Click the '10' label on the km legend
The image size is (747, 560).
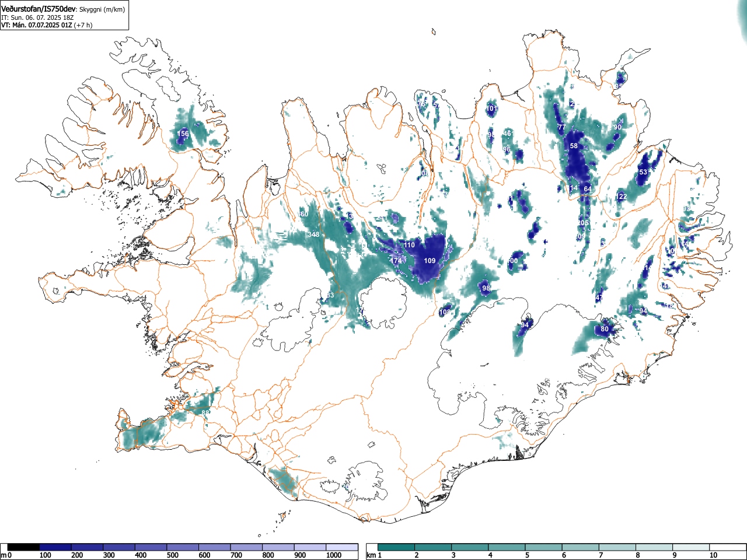[x=713, y=555]
